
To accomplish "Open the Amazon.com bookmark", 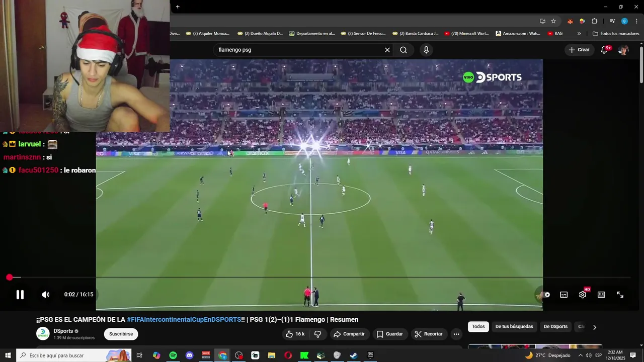I will pos(518,34).
